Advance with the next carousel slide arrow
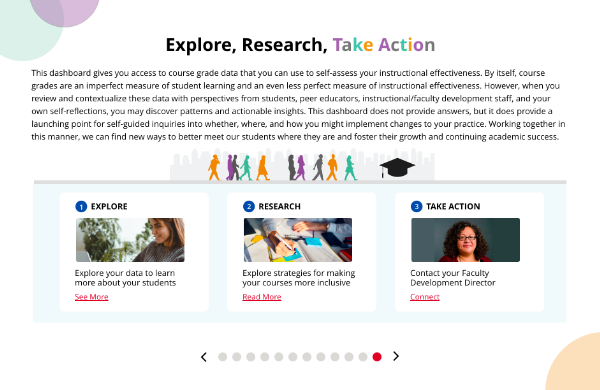The width and height of the screenshot is (600, 390). click(x=396, y=356)
